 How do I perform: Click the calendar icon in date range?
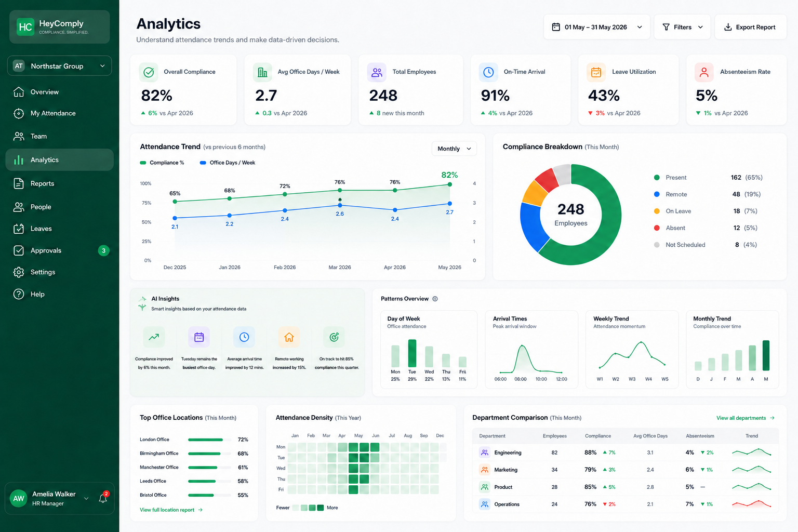(556, 27)
